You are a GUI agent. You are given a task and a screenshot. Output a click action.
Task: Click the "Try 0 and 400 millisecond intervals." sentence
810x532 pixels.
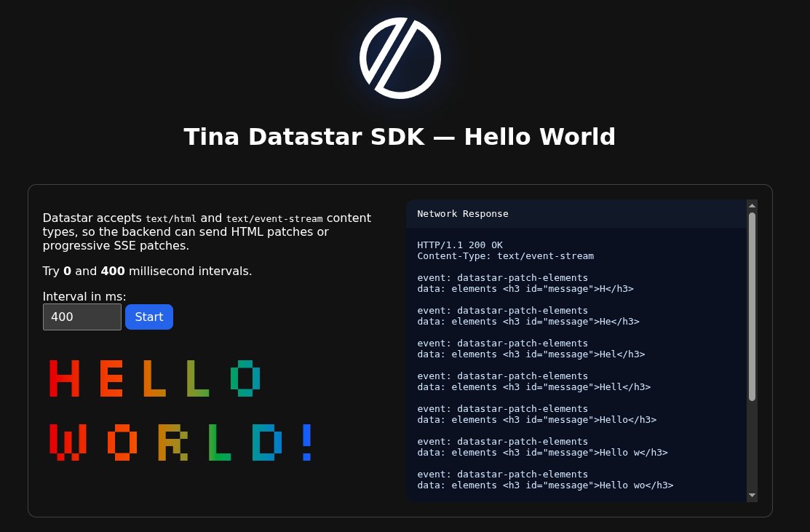point(147,271)
